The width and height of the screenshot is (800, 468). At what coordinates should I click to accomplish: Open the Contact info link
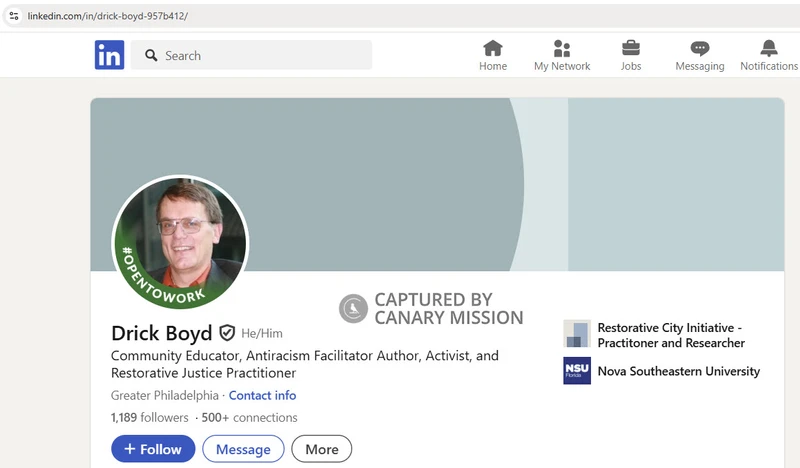point(262,395)
